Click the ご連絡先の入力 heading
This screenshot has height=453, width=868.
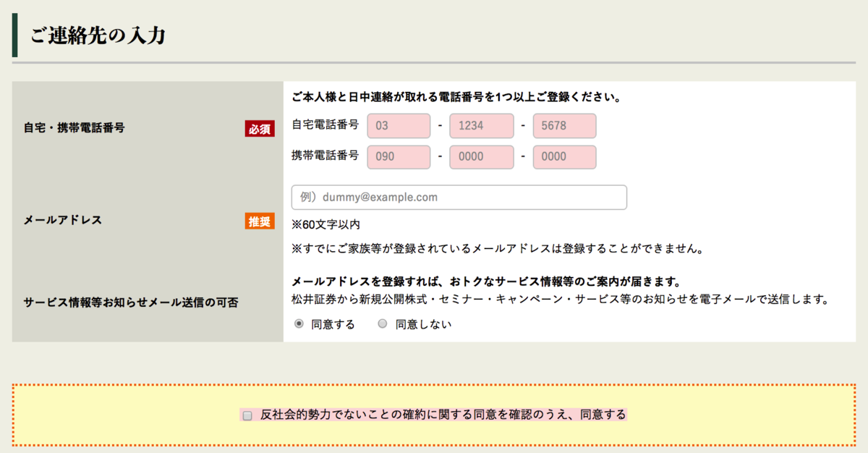(98, 35)
